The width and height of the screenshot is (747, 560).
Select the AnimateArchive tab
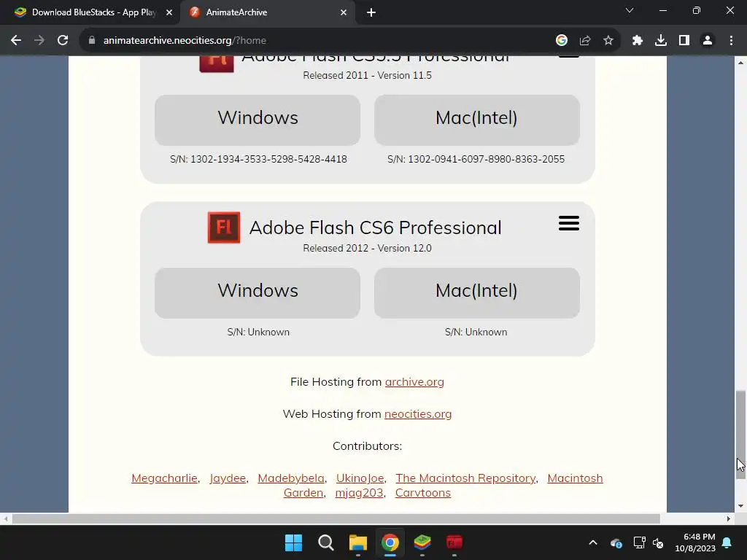tap(267, 12)
